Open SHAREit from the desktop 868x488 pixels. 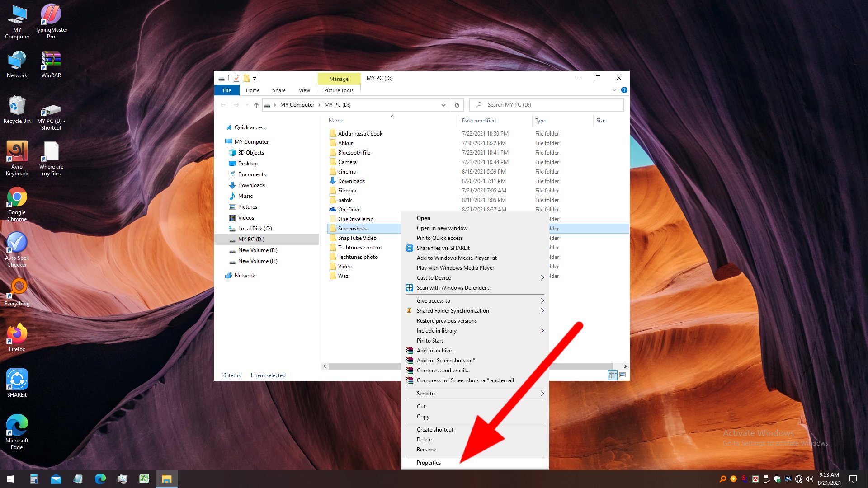pos(17,380)
